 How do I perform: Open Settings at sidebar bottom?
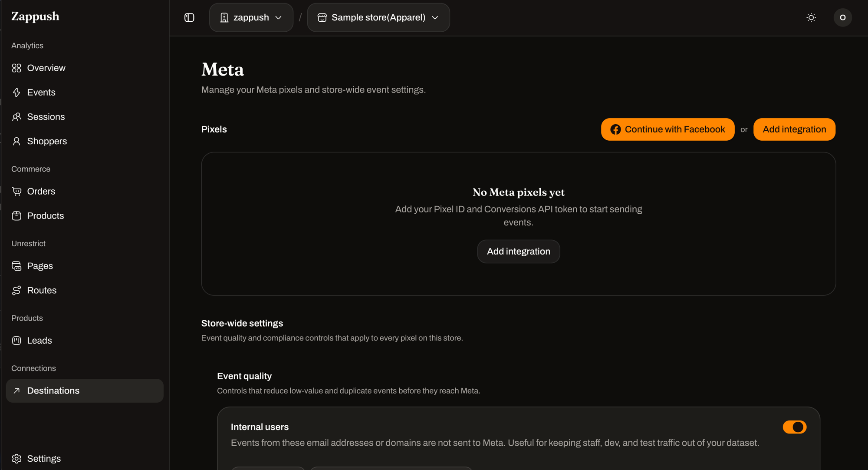[x=85, y=459]
